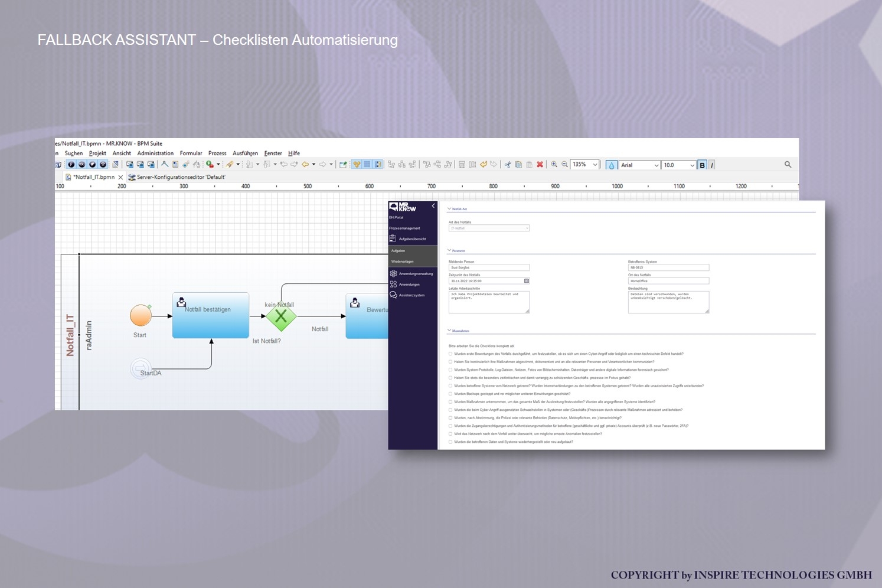Click the MR.KNOW logo in the portal

pos(403,207)
